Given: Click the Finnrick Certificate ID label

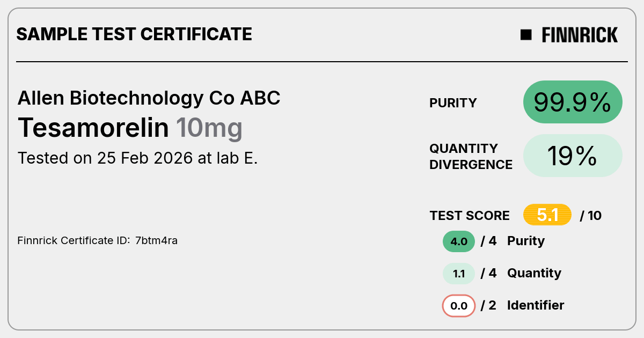Looking at the screenshot, I should (74, 240).
